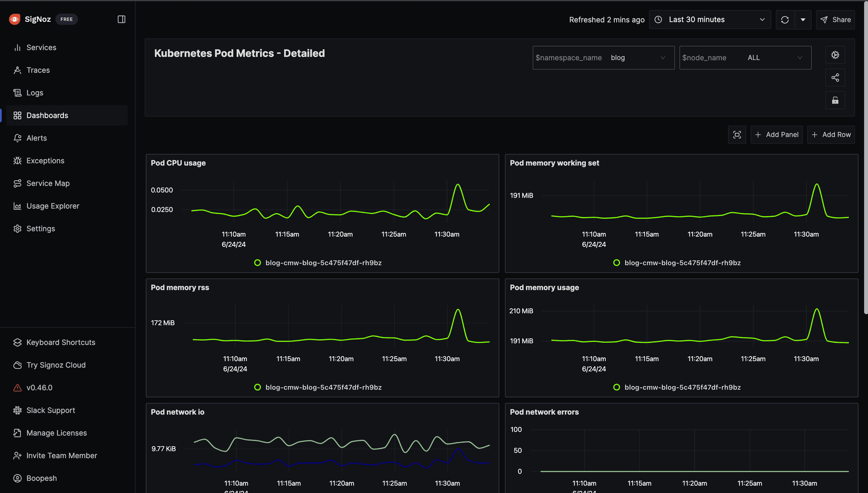Click the Pod memory rss panel title
This screenshot has width=868, height=493.
(180, 288)
